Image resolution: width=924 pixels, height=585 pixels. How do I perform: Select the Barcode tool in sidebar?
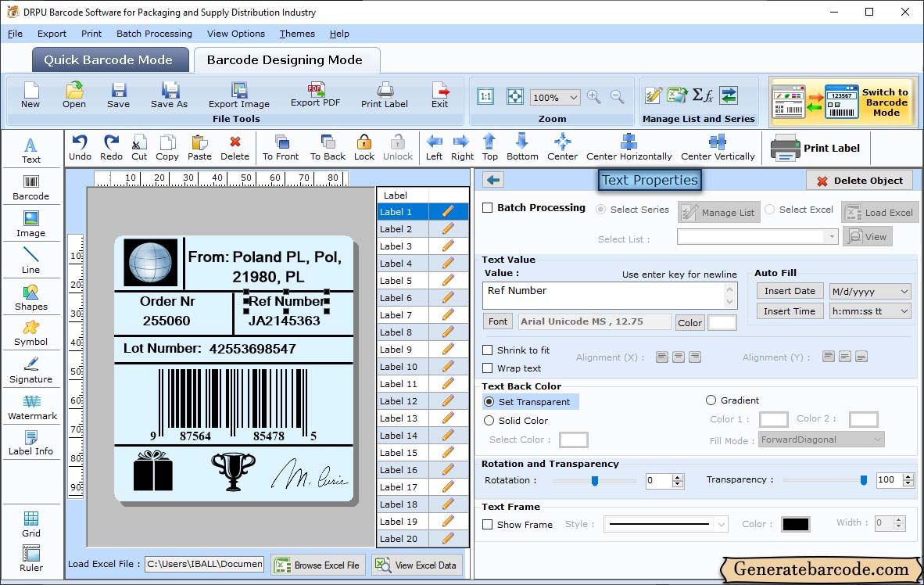(31, 188)
